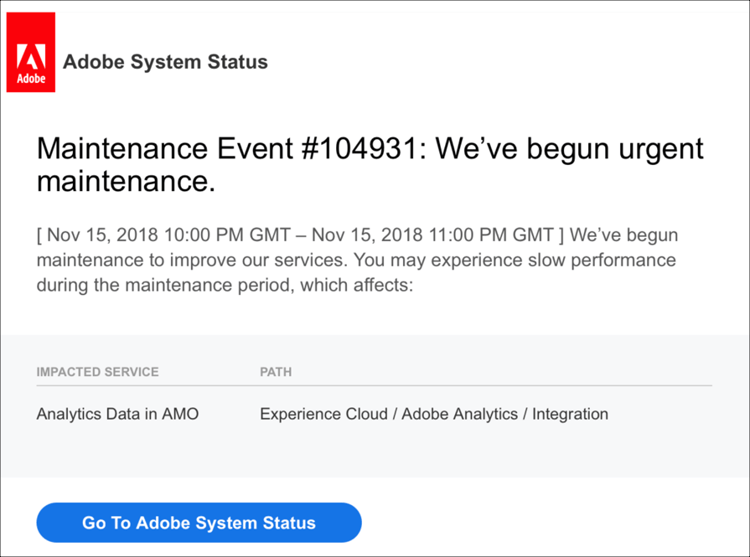This screenshot has height=557, width=750.
Task: Click the IMPACTED SERVICE column header
Action: [97, 372]
